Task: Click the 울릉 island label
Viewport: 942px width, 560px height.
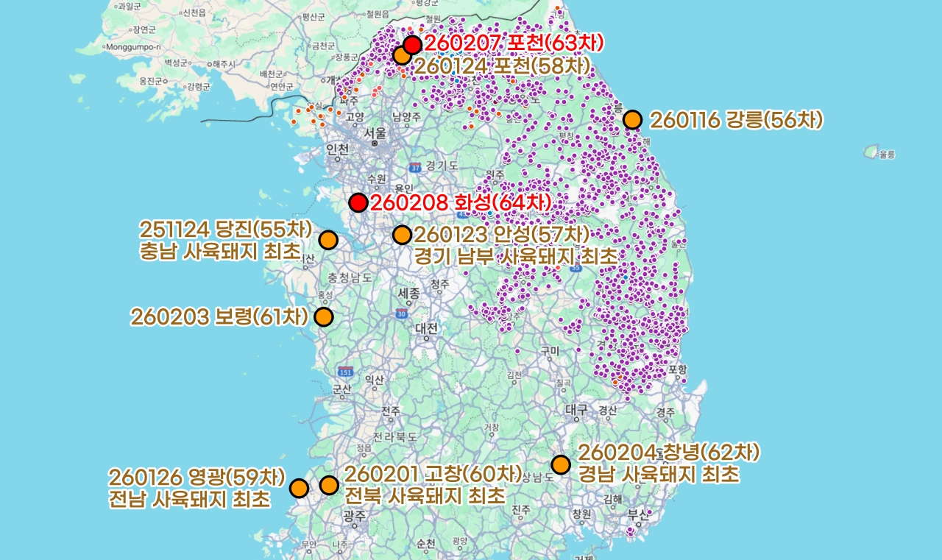Action: tap(885, 155)
